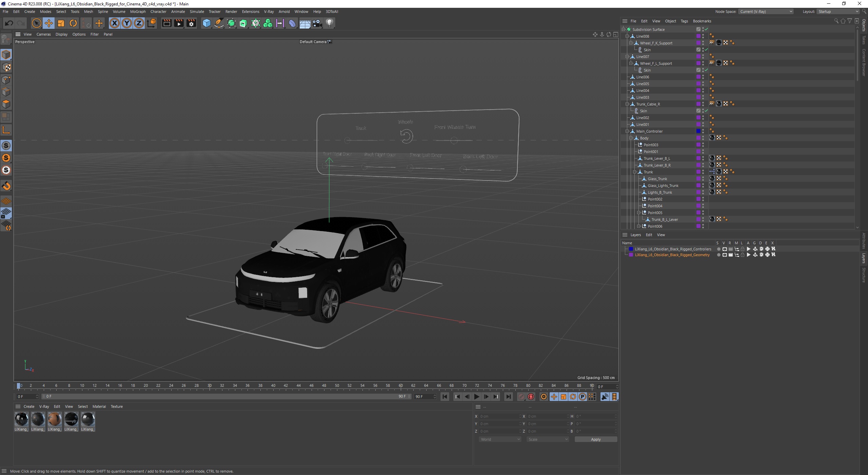Select the Live Selection tool
Screen dimensions: 868x475
click(x=36, y=23)
